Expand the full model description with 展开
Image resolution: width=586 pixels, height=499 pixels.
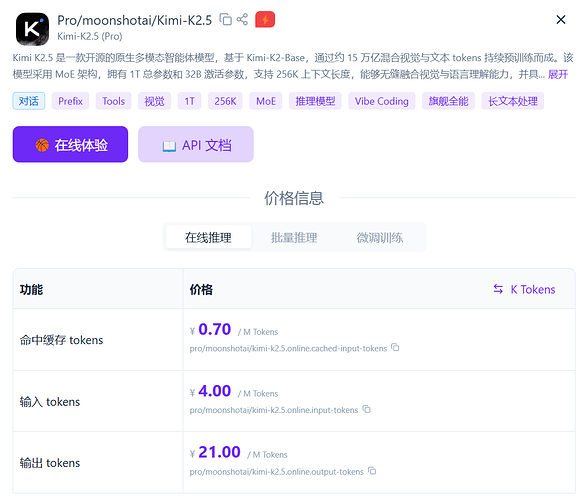[558, 74]
